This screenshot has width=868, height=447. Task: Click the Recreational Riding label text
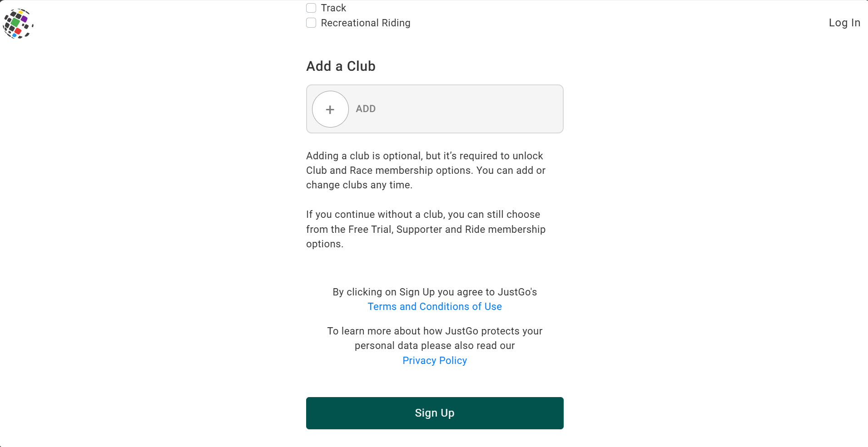pyautogui.click(x=366, y=23)
